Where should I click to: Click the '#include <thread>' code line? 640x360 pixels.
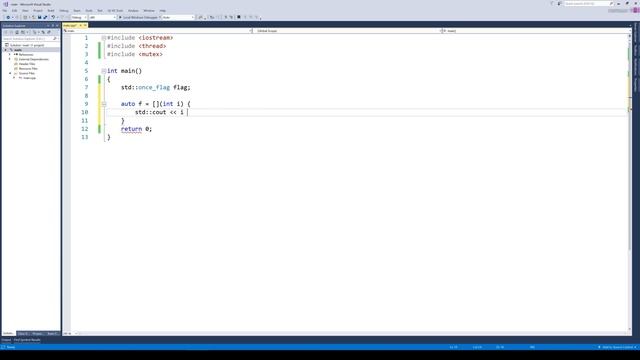pos(136,46)
